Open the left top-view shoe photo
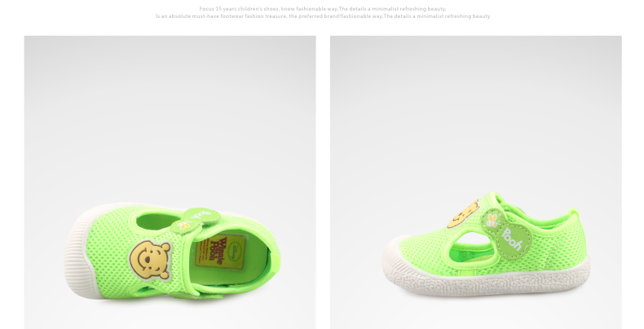 pos(170,182)
